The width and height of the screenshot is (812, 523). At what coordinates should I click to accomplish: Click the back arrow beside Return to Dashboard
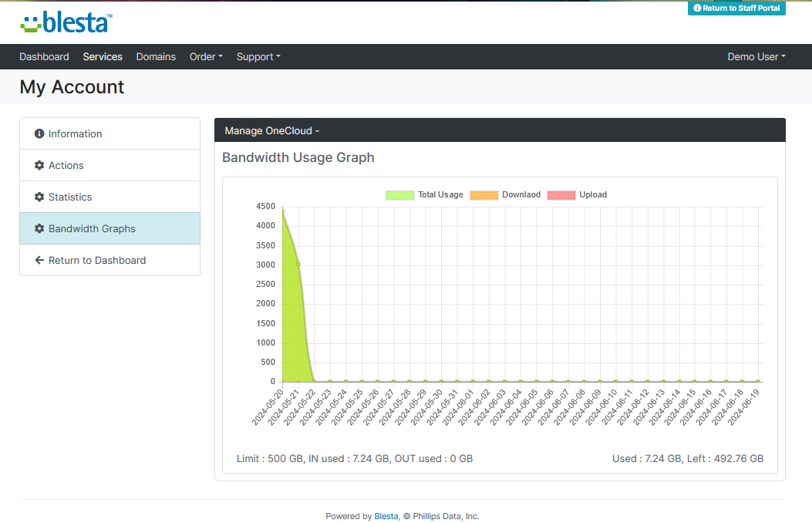[39, 260]
